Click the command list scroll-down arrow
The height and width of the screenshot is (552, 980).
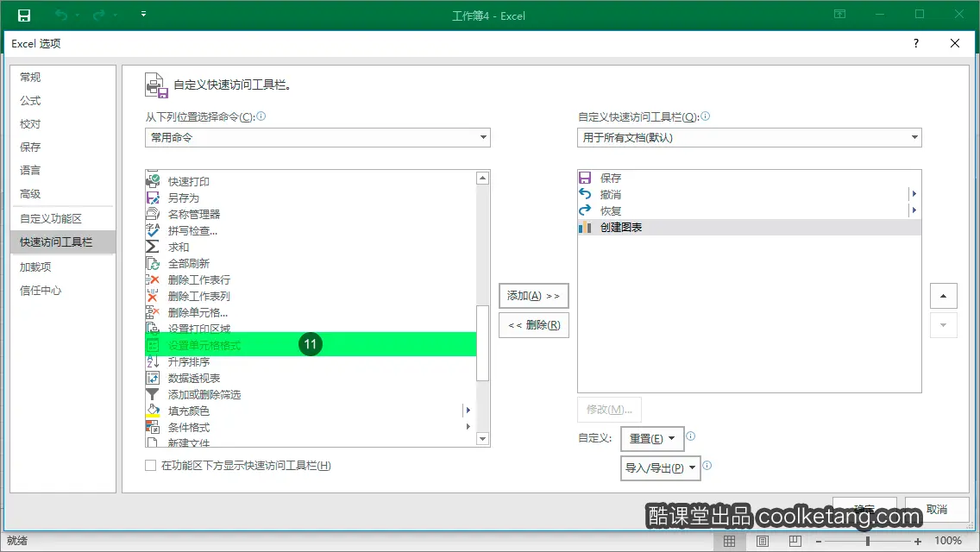coord(482,439)
